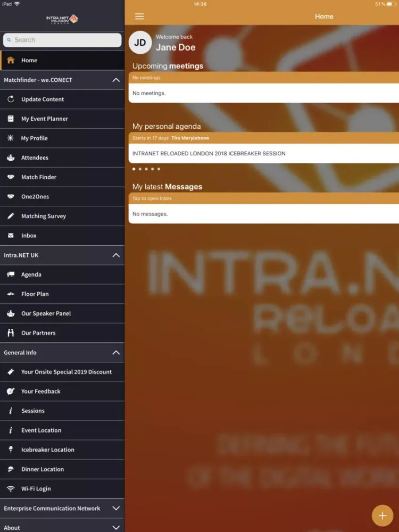Click the battery indicator in status bar

[x=392, y=4]
